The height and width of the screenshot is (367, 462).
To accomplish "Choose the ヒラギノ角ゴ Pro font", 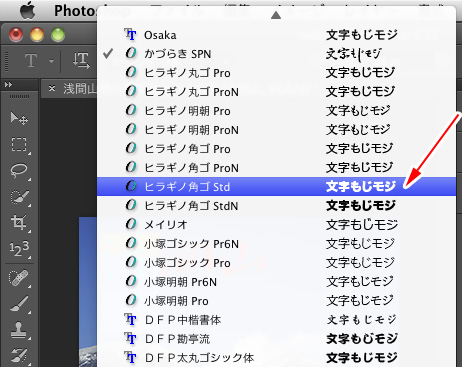I will (276, 149).
